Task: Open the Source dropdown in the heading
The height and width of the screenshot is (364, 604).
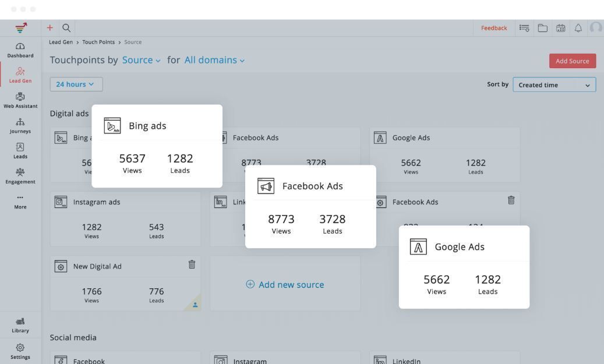Action: pyautogui.click(x=140, y=60)
